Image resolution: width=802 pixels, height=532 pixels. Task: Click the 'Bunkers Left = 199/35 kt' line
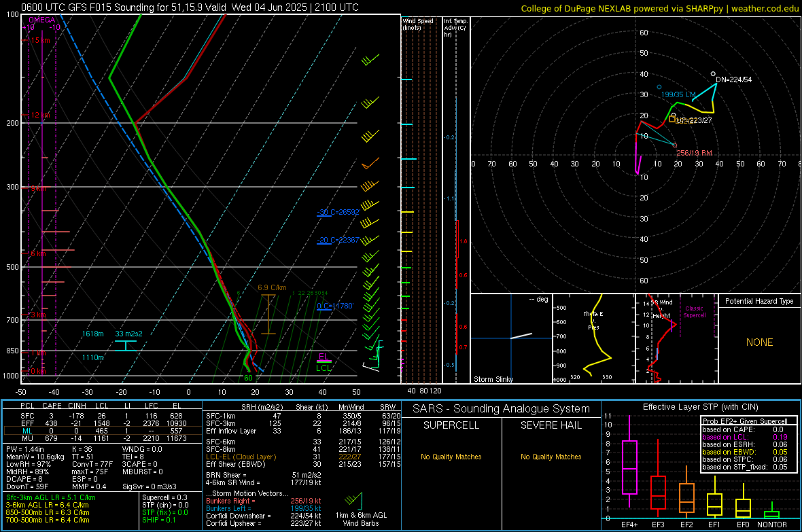click(x=264, y=508)
